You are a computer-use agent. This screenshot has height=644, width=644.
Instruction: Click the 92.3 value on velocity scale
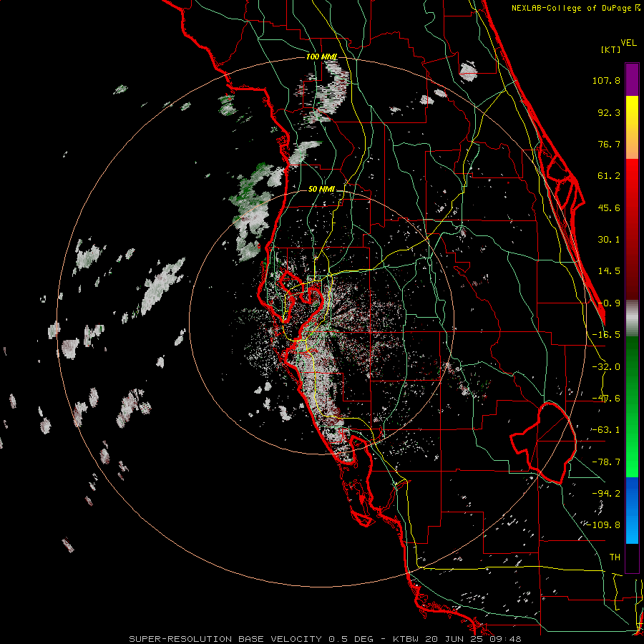click(x=609, y=112)
